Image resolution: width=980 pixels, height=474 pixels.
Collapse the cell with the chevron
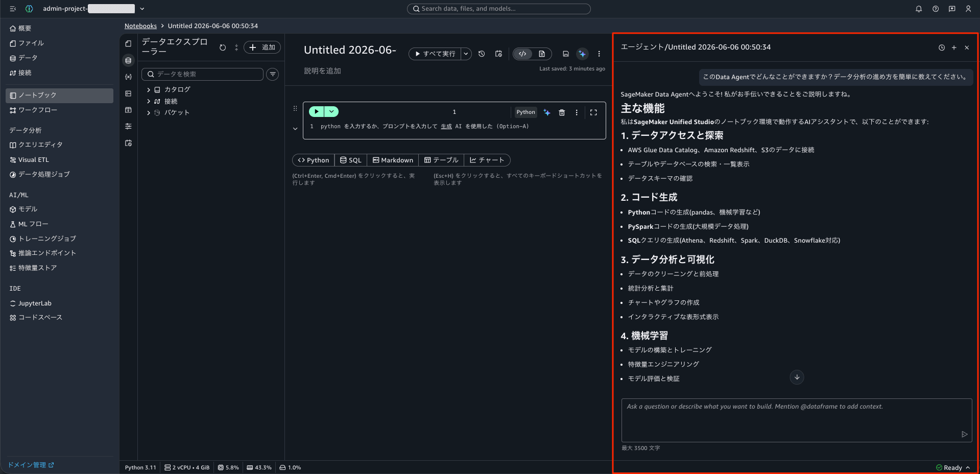[x=295, y=129]
